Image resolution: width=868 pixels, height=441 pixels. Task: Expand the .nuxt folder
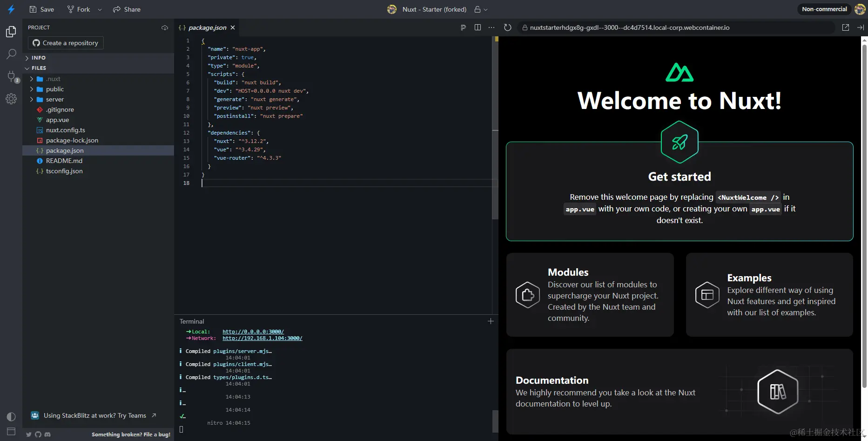99,79
